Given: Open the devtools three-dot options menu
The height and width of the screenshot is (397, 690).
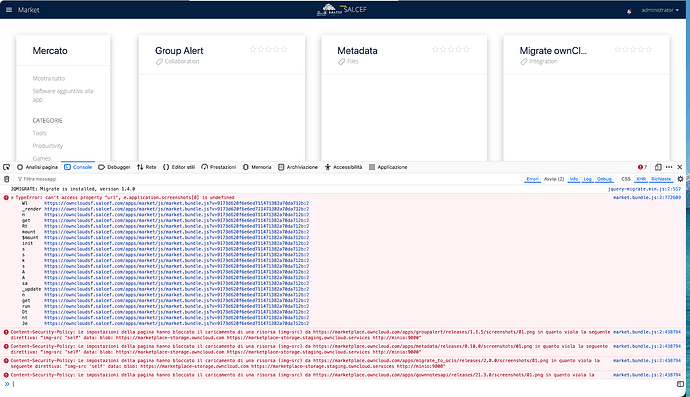Looking at the screenshot, I should click(x=669, y=167).
